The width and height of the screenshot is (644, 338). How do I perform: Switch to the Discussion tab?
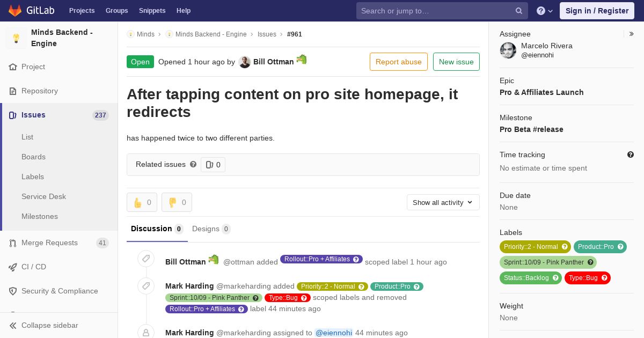pos(157,229)
